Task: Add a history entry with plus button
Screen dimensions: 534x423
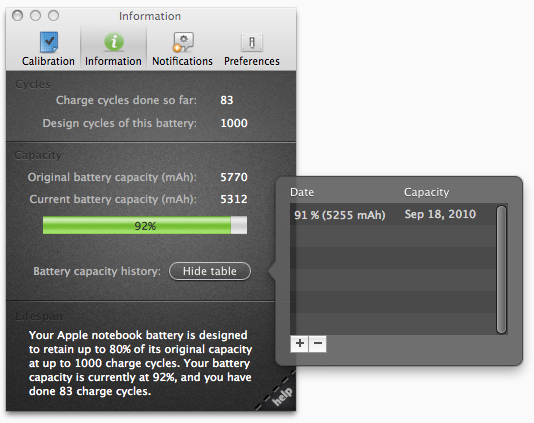Action: click(x=299, y=343)
